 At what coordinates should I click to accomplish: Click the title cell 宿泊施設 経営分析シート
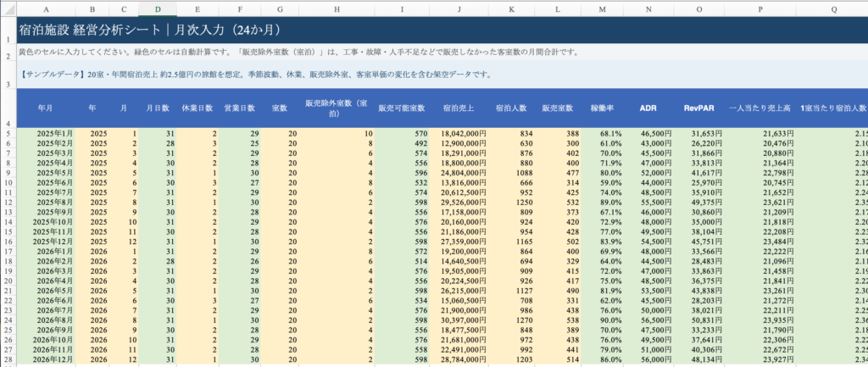(442, 31)
